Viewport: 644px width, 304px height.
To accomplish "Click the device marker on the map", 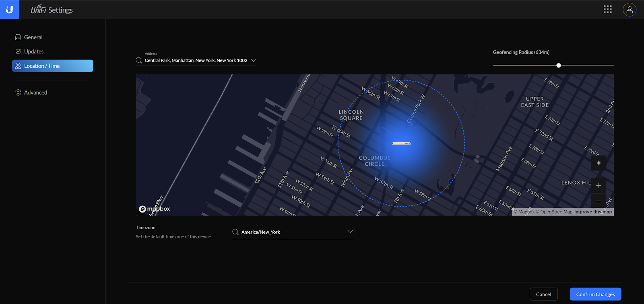I will pyautogui.click(x=401, y=144).
